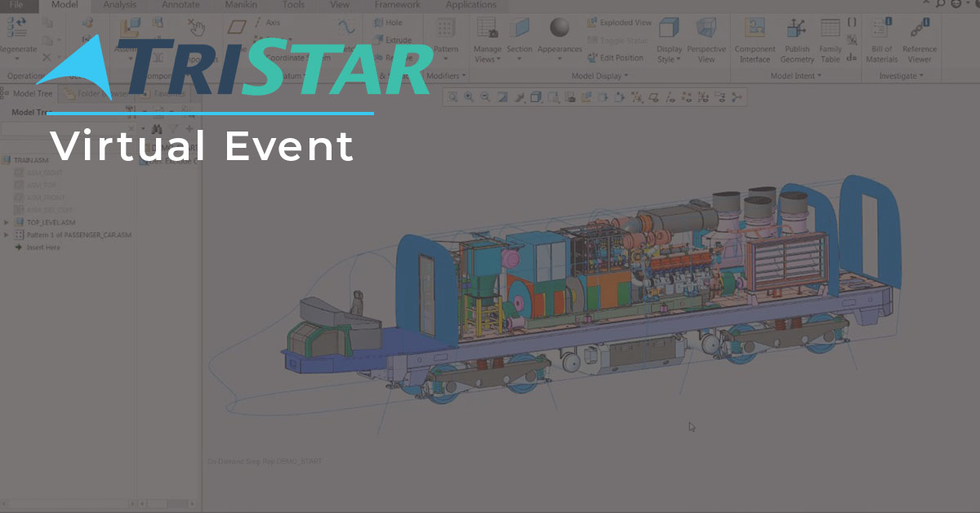980x513 pixels.
Task: Expand the Regenerate dropdown arrow
Action: tap(18, 59)
